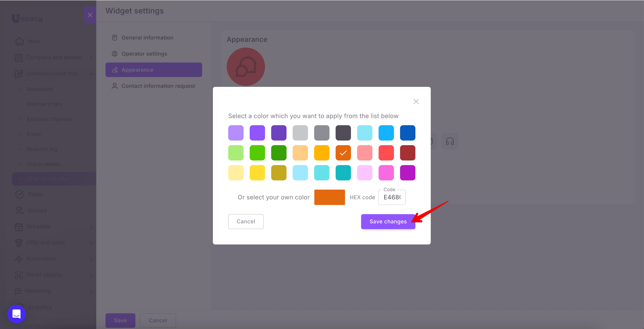This screenshot has height=329, width=644.
Task: Open Contact information request tab
Action: (x=154, y=86)
